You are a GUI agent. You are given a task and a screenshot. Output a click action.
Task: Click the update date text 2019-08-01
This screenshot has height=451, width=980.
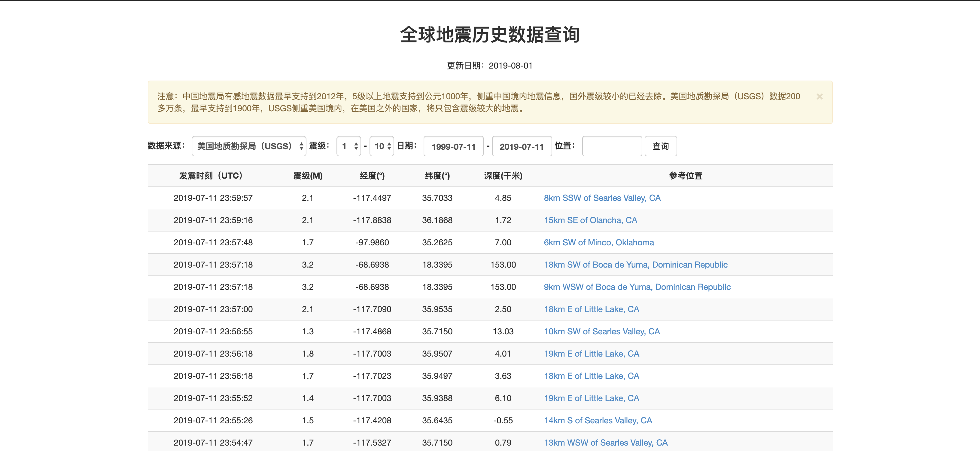(510, 66)
